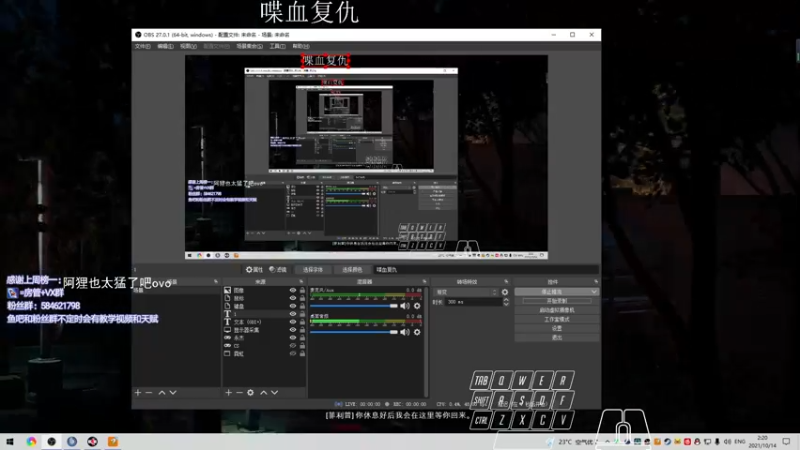Open the source Filters (滤镜) button
Image resolution: width=800 pixels, height=450 pixels.
click(x=278, y=269)
